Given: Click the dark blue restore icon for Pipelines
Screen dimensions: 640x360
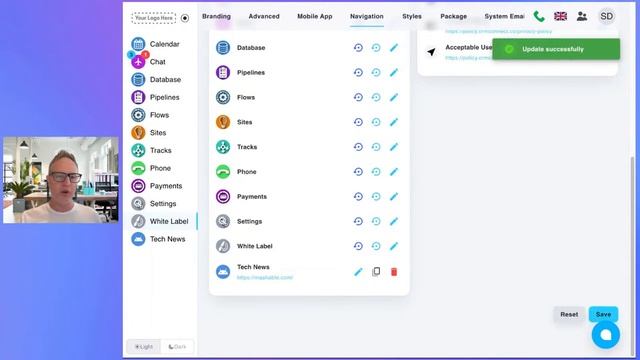Looking at the screenshot, I should point(358,73).
